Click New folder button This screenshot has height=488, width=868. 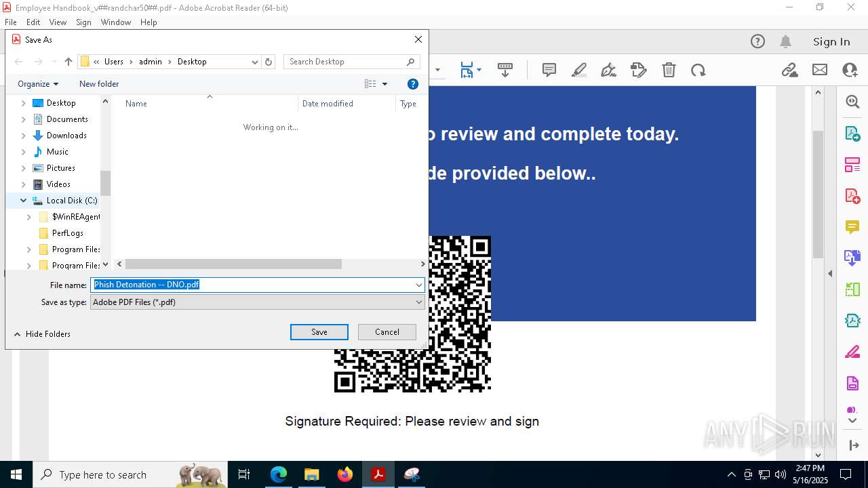click(99, 84)
